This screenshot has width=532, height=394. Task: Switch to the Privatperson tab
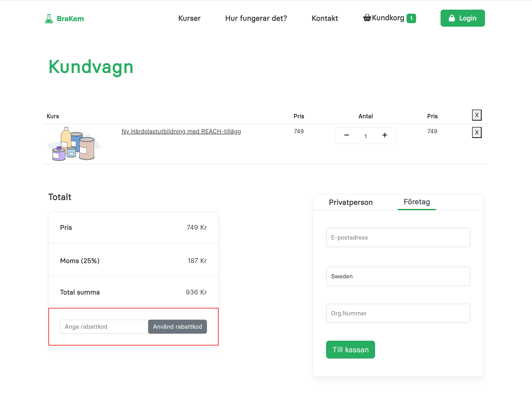[350, 202]
